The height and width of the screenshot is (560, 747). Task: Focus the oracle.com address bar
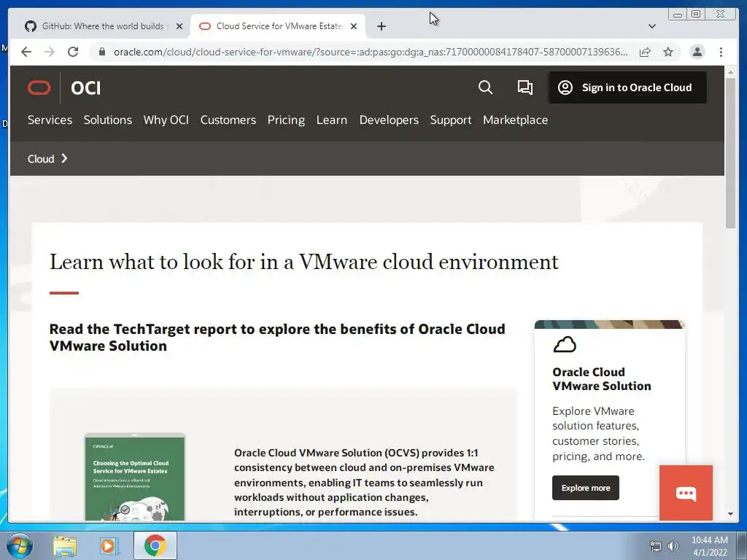(370, 52)
